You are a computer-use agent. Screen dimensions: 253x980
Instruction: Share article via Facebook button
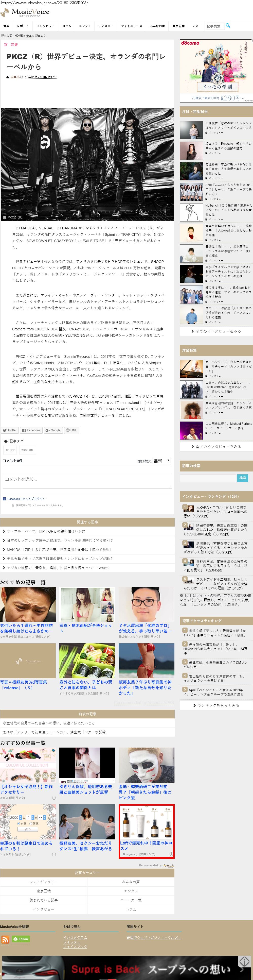point(31,430)
